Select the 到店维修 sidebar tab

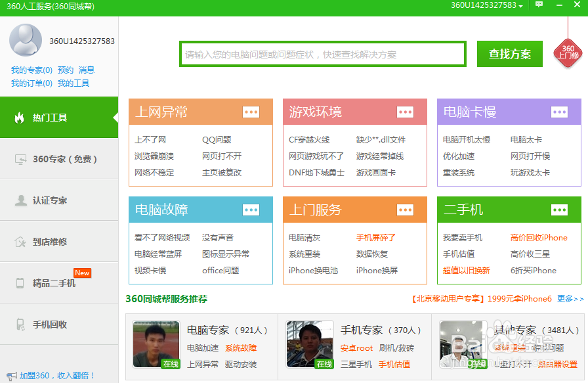pyautogui.click(x=59, y=242)
